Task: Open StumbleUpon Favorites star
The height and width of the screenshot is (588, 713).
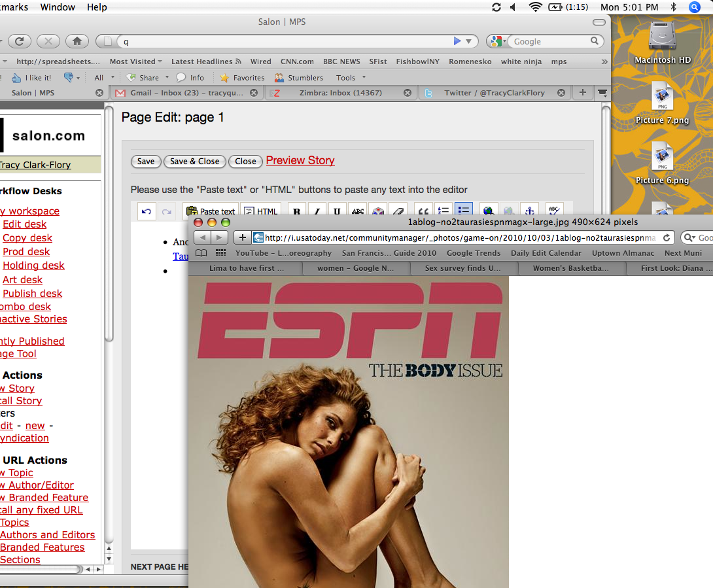Action: click(x=242, y=78)
